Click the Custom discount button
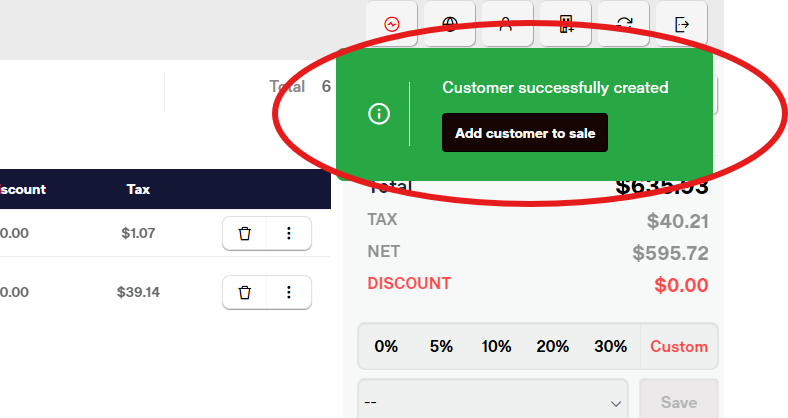 [679, 346]
